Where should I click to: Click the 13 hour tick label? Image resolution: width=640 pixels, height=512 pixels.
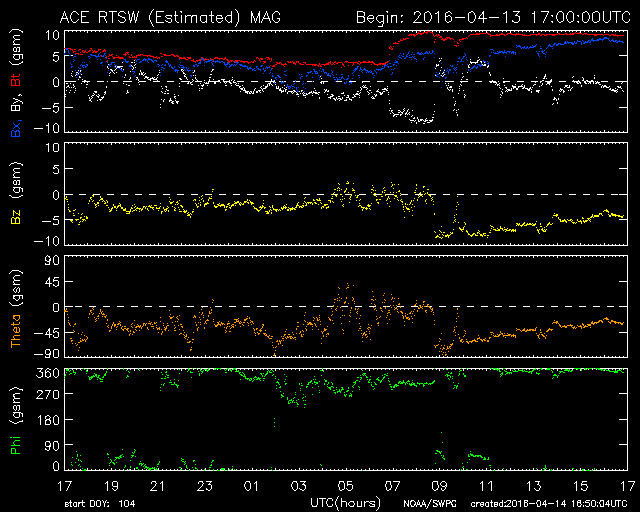[x=530, y=485]
